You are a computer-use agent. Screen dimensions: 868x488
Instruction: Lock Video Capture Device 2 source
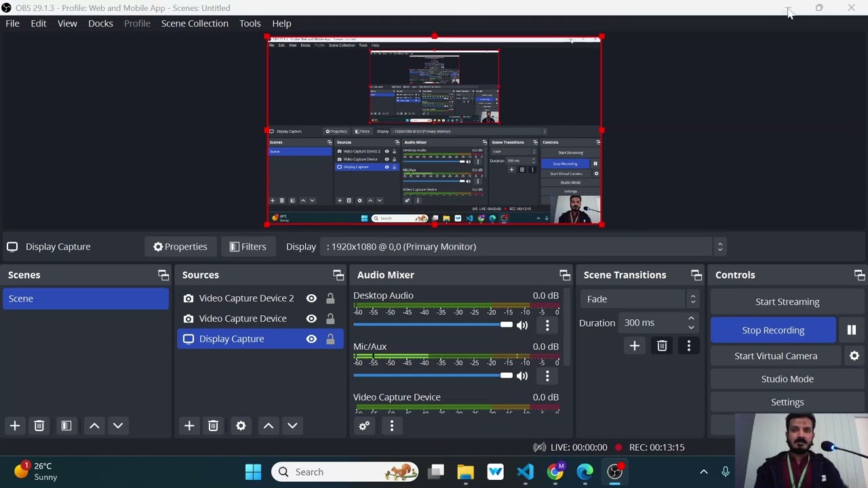coord(330,298)
